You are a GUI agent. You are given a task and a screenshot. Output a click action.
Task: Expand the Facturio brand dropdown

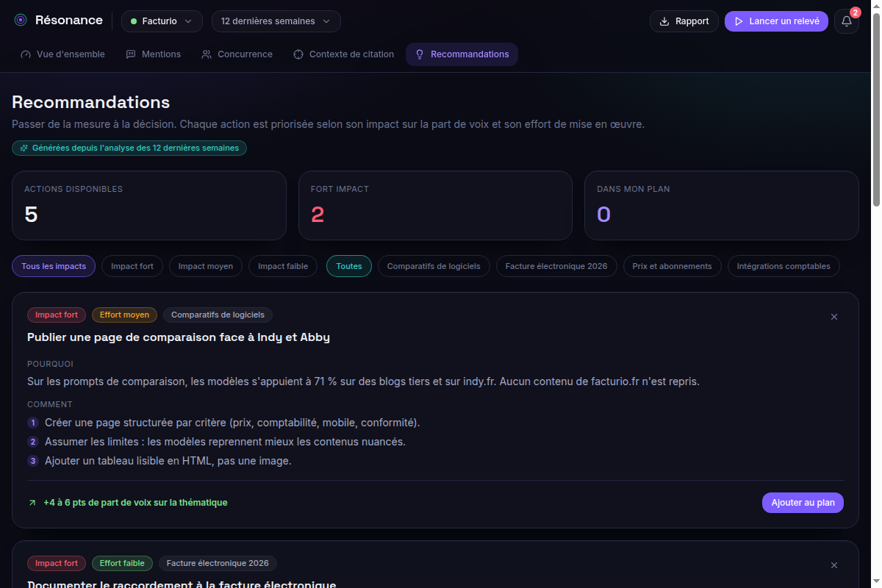click(x=162, y=21)
